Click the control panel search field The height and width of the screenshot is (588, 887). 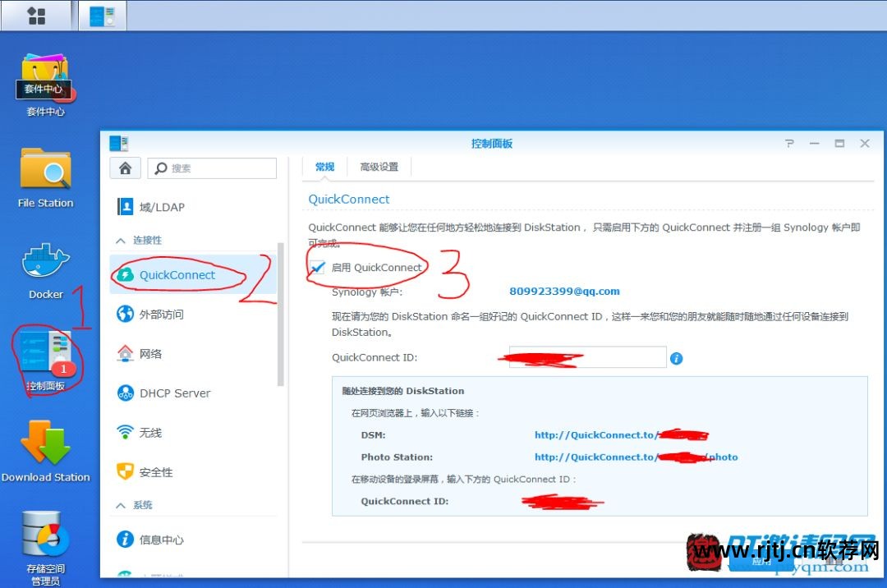[x=212, y=168]
